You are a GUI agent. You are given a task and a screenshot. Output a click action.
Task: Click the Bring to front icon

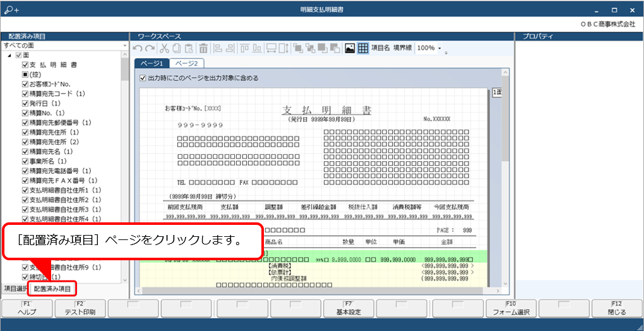point(298,48)
